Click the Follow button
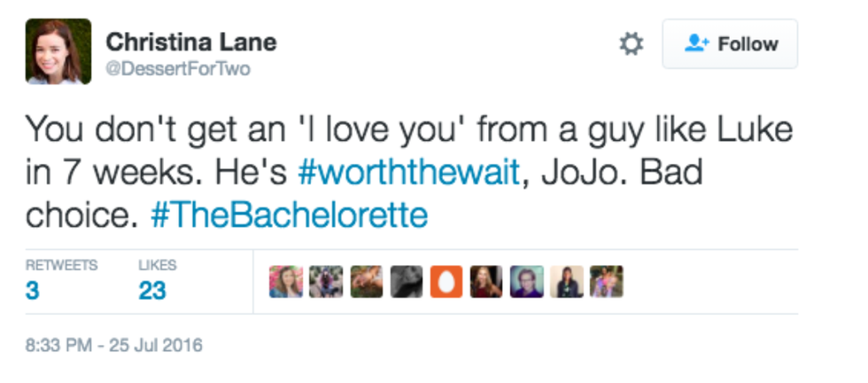The height and width of the screenshot is (383, 868). (x=730, y=44)
